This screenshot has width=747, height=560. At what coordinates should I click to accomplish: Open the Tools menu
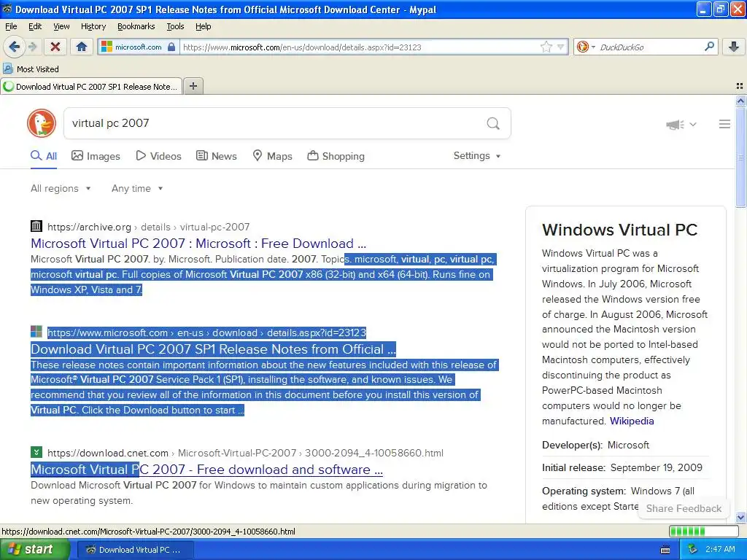(x=175, y=26)
